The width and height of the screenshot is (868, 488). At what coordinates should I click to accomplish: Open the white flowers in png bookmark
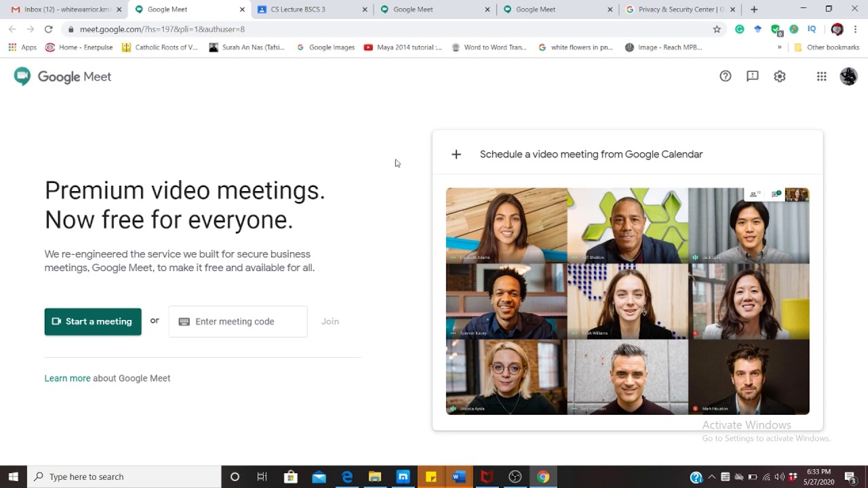coord(576,47)
